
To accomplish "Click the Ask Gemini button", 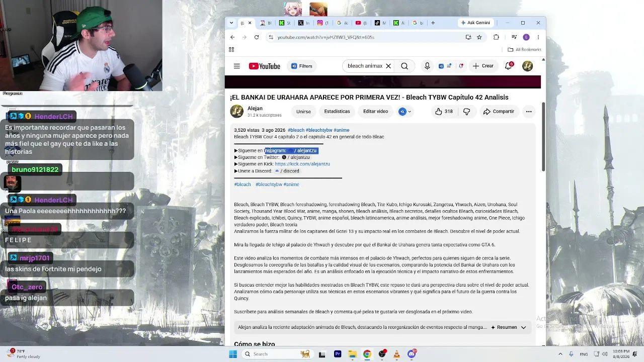I will [x=475, y=23].
